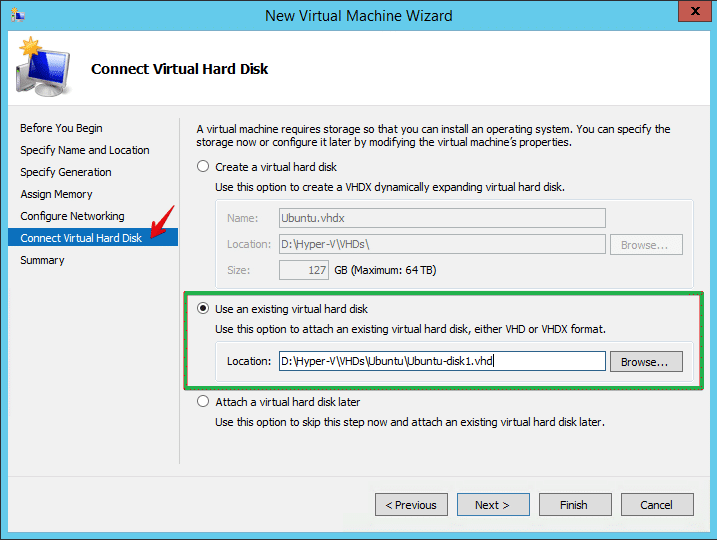Close the New Virtual Machine Wizard
This screenshot has height=540, width=717.
click(x=694, y=11)
